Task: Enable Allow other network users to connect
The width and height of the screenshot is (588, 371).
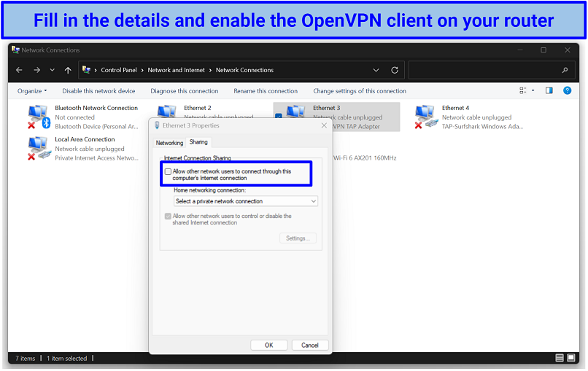Action: (x=168, y=171)
